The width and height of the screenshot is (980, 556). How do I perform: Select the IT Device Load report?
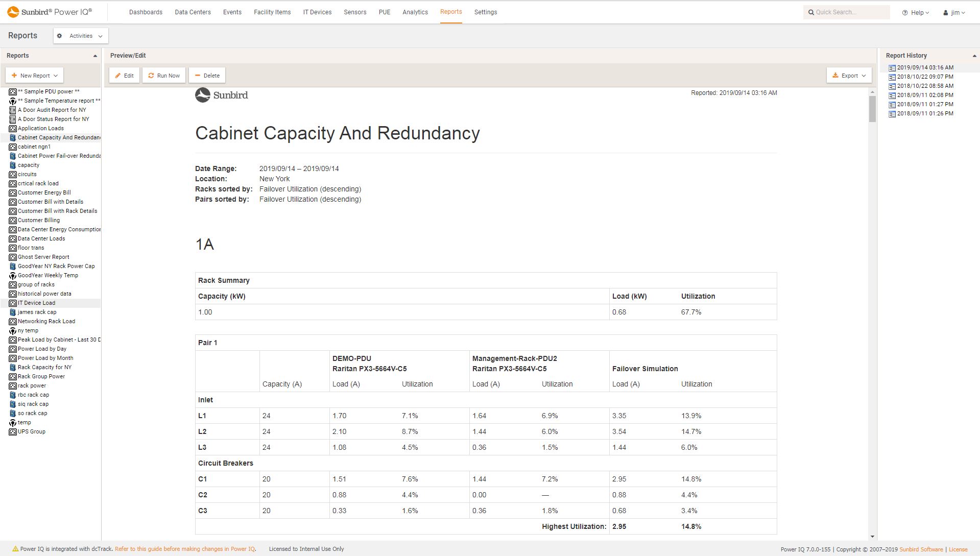point(37,303)
